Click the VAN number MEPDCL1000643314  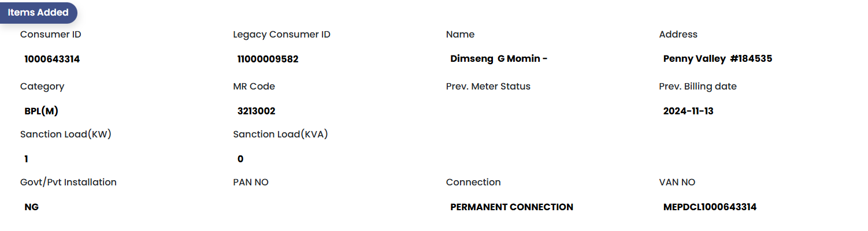click(x=710, y=207)
